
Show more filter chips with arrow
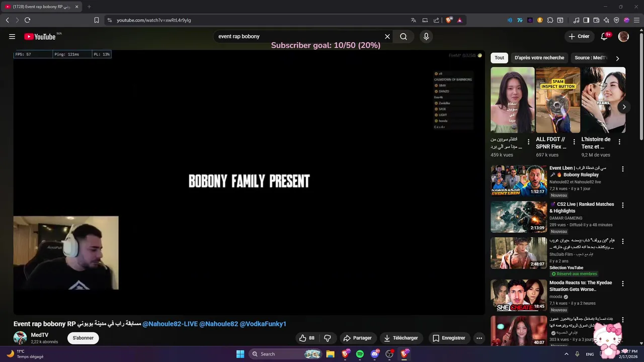pos(618,58)
